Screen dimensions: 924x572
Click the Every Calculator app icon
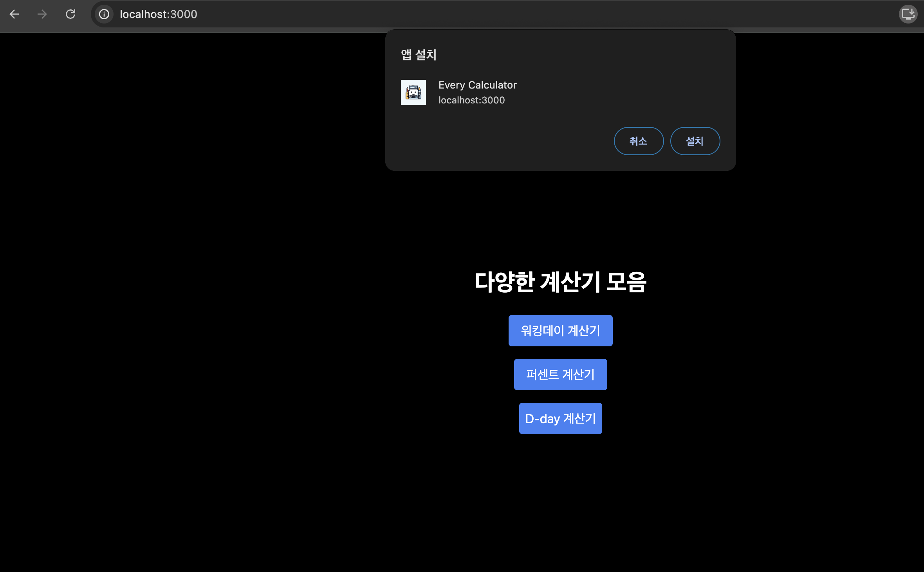click(x=413, y=92)
